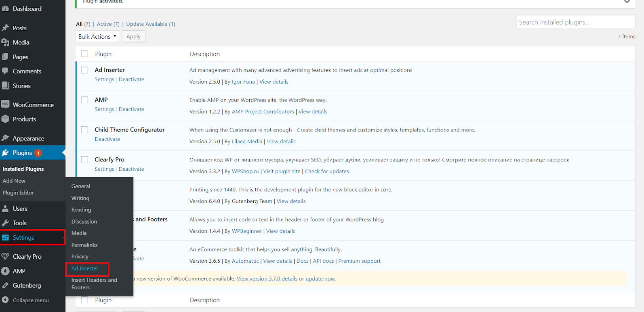This screenshot has width=644, height=312.
Task: Open Ad Inserter row Settings link
Action: [104, 80]
